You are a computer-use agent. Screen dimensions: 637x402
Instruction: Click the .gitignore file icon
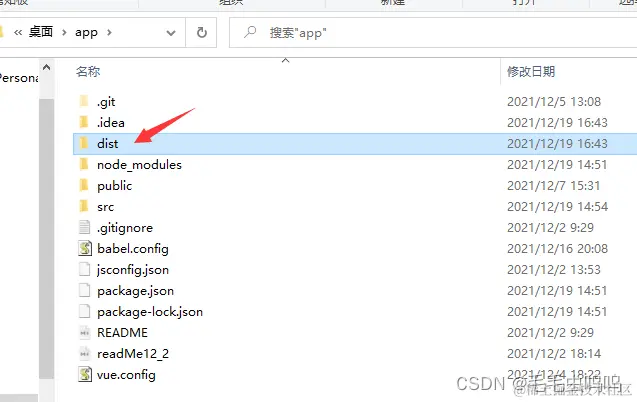tap(84, 227)
